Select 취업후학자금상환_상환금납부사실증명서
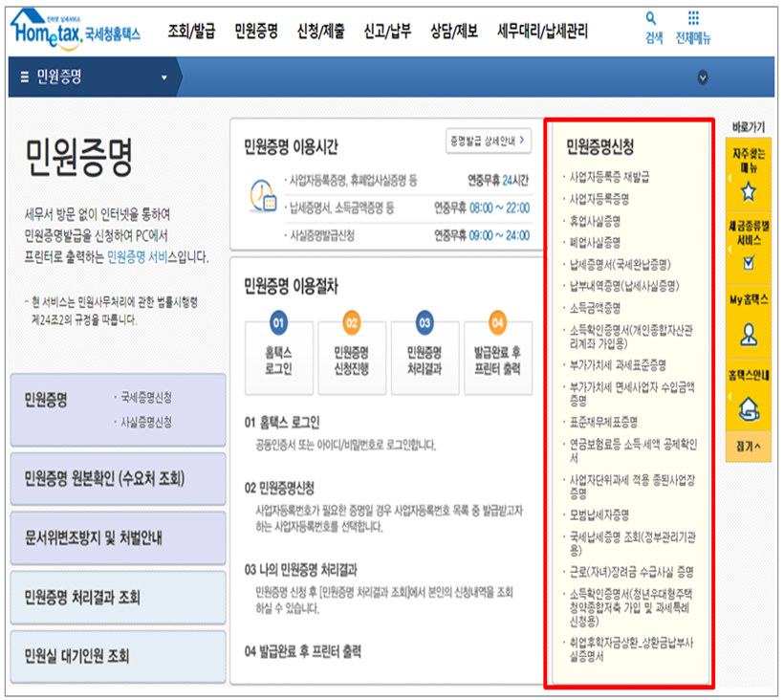Image resolution: width=784 pixels, height=700 pixels. (x=631, y=649)
